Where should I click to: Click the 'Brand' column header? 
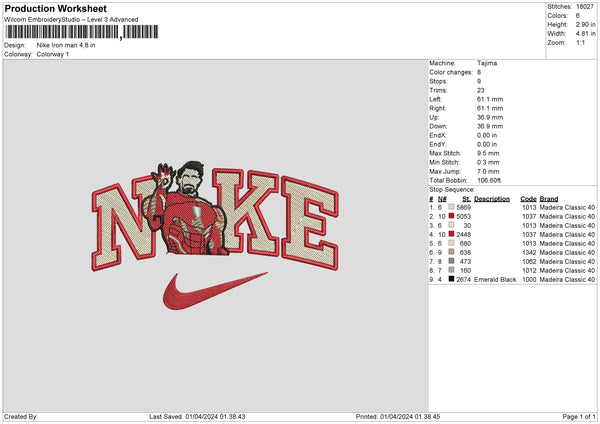(549, 199)
